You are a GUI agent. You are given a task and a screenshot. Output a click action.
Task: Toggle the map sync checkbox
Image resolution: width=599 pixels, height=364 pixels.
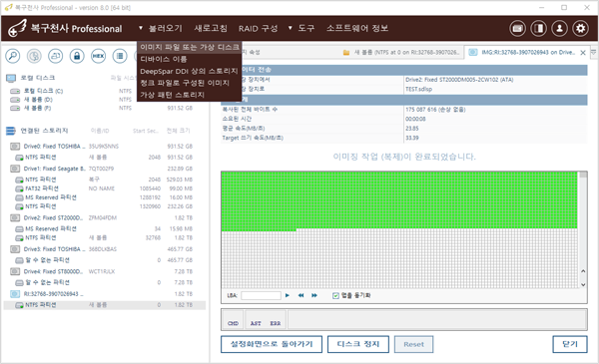[335, 296]
